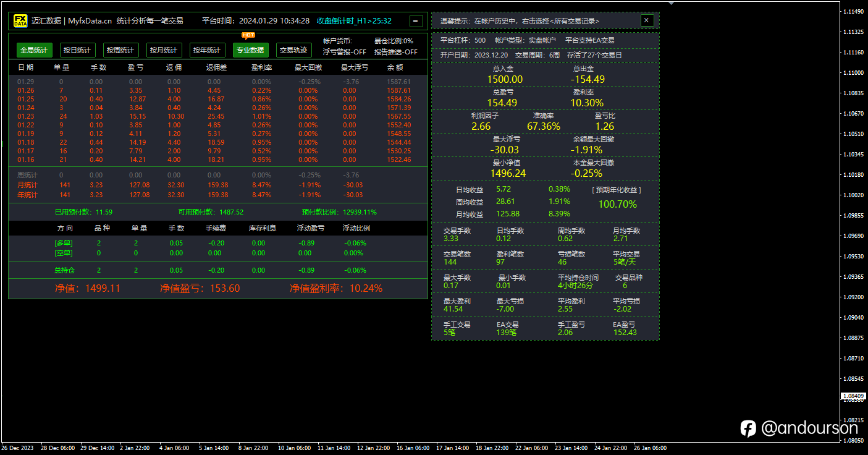868x455 pixels.
Task: Show the 按月统计 tab
Action: pos(164,50)
